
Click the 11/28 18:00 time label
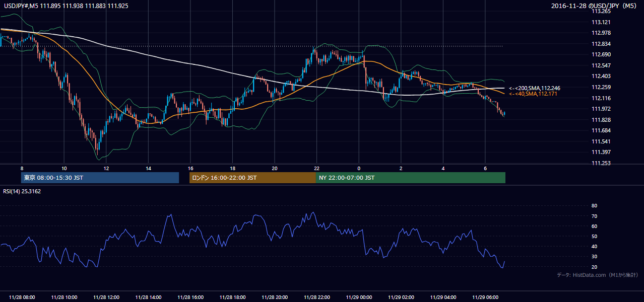[x=232, y=297]
